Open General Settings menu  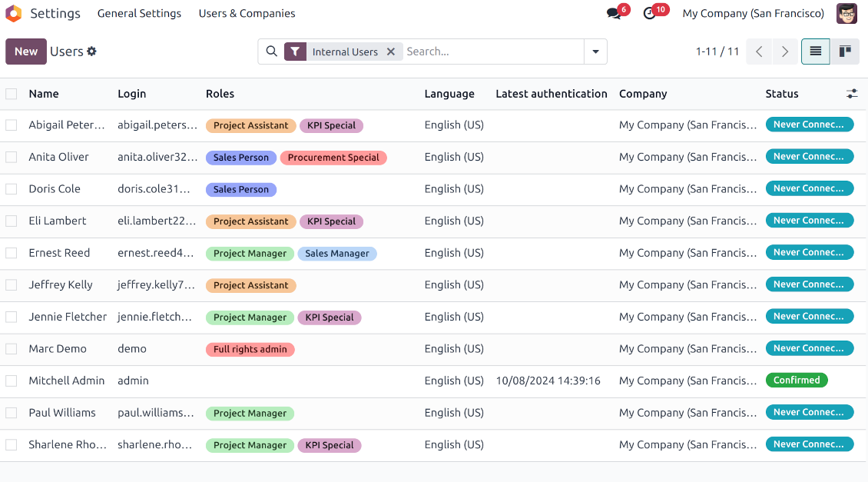(x=139, y=14)
